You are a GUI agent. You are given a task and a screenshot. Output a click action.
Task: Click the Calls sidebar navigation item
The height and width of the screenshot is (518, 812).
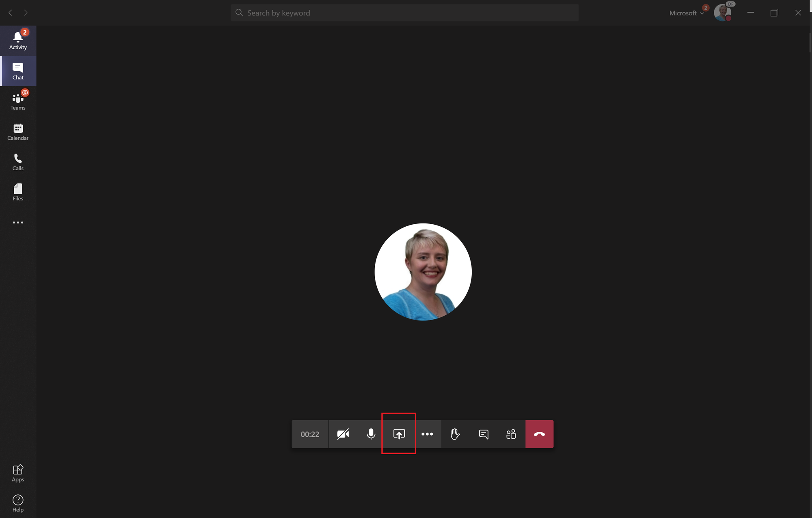click(18, 162)
